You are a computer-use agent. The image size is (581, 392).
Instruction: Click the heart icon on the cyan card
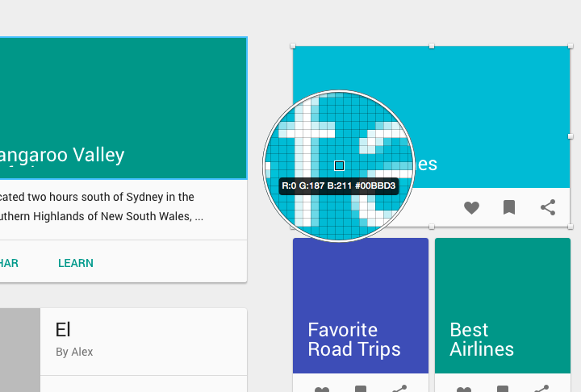471,207
